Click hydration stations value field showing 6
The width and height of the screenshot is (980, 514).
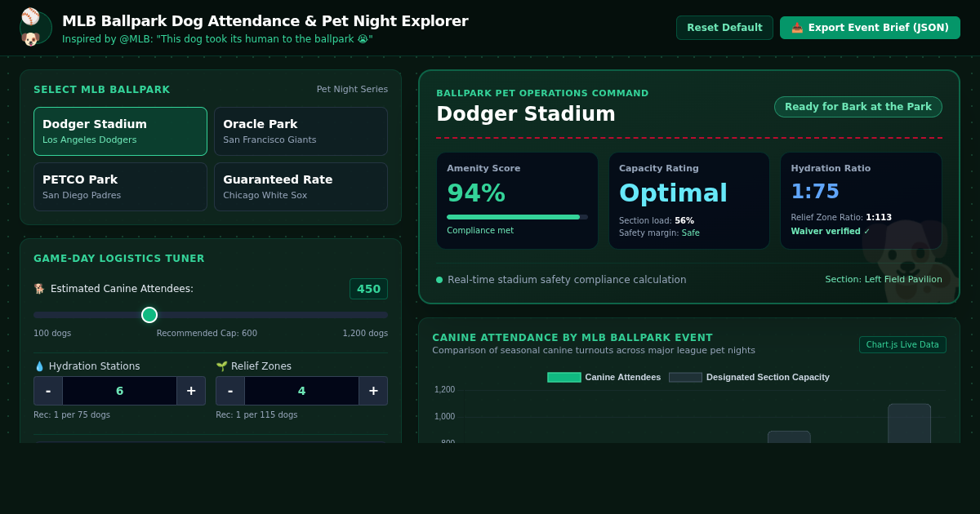119,391
